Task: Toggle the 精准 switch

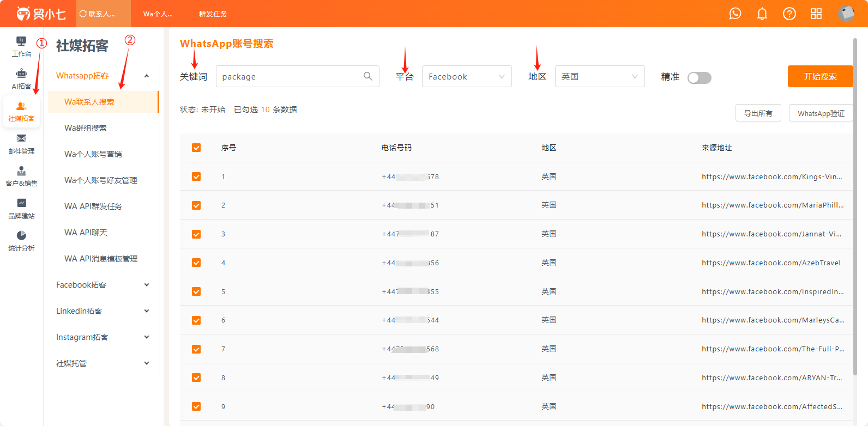Action: tap(700, 78)
